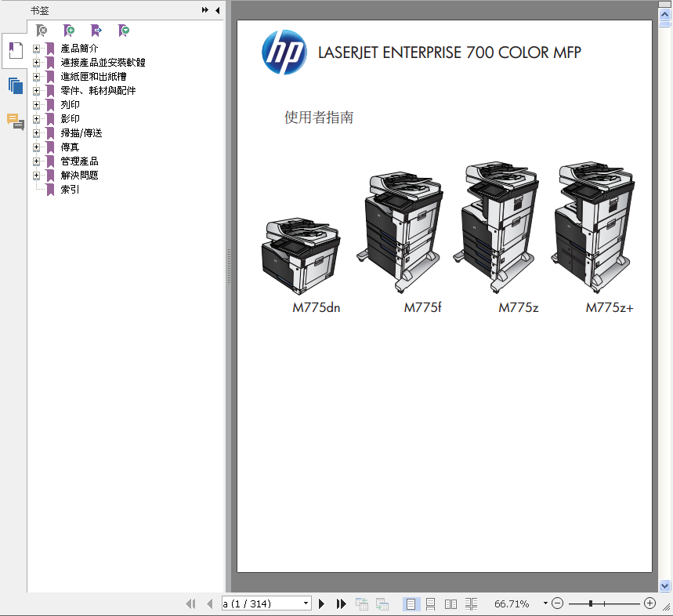Open the zoom percentage dropdown
This screenshot has height=616, width=673.
[545, 603]
